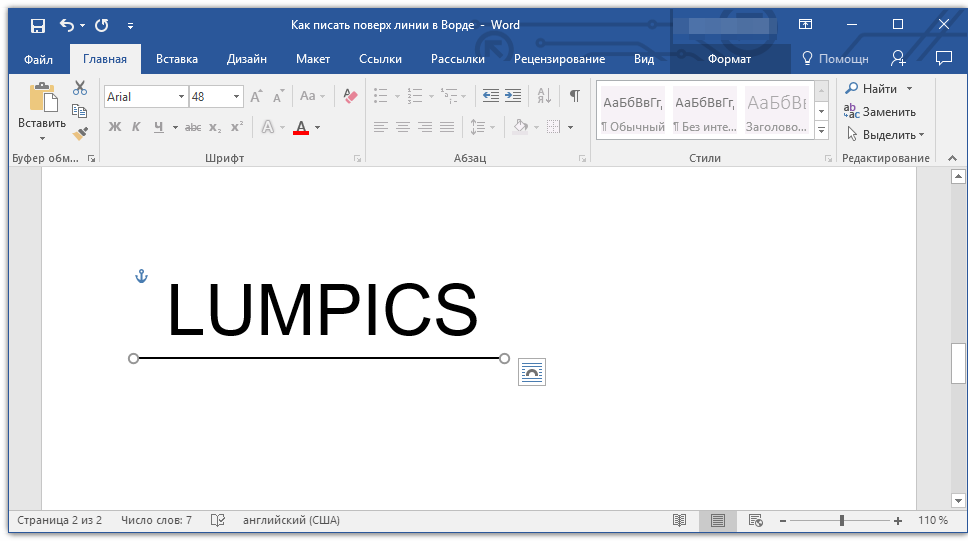Open the Вставка ribbon tab
968x541 pixels.
177,59
